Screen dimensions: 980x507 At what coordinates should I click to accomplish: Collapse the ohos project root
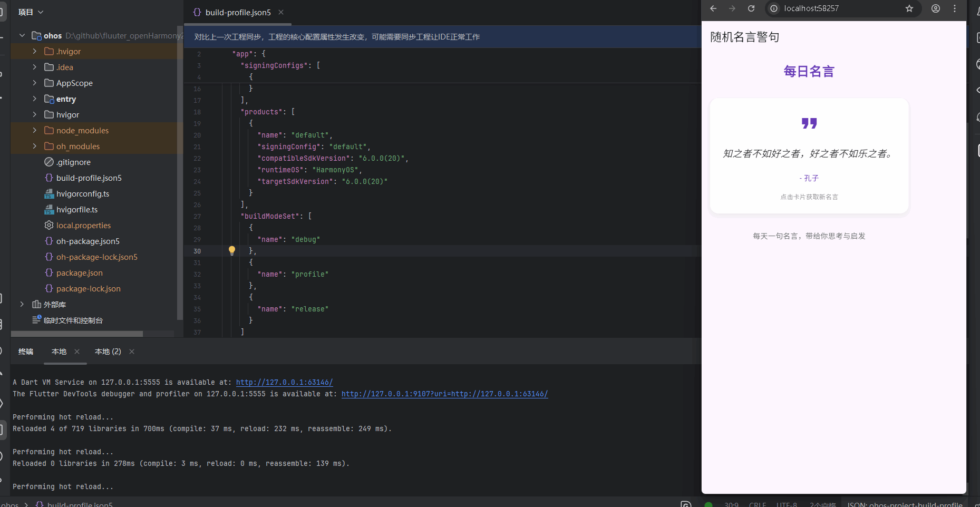click(x=22, y=35)
